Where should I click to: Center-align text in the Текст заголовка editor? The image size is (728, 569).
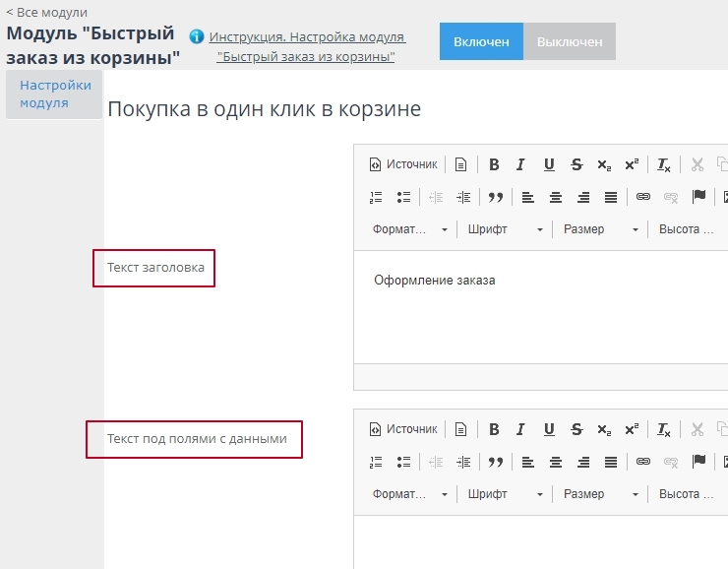pyautogui.click(x=556, y=197)
